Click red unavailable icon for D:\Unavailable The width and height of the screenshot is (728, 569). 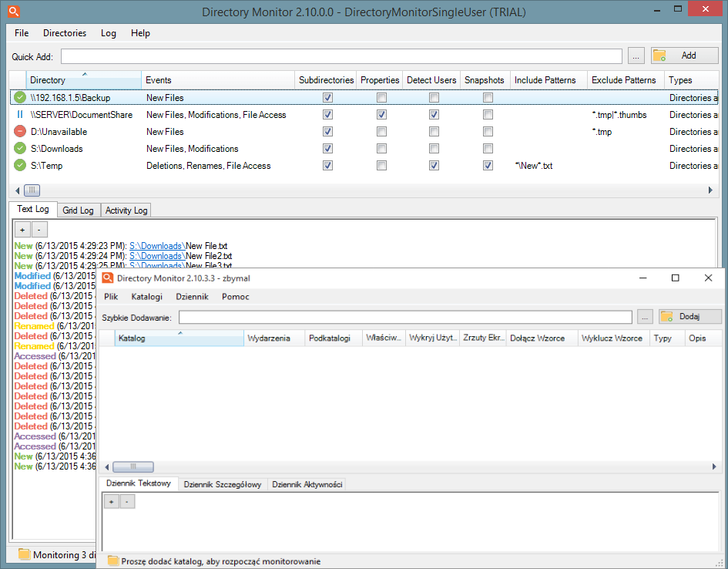19,131
